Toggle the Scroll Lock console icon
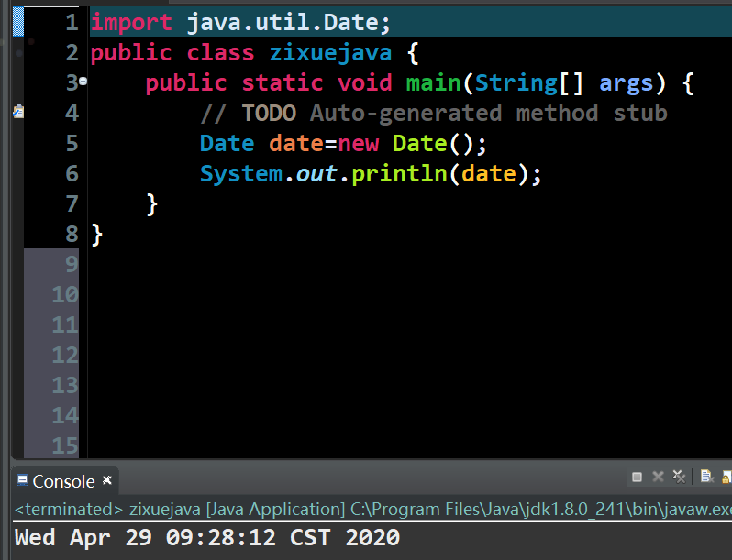This screenshot has height=560, width=732. [726, 477]
